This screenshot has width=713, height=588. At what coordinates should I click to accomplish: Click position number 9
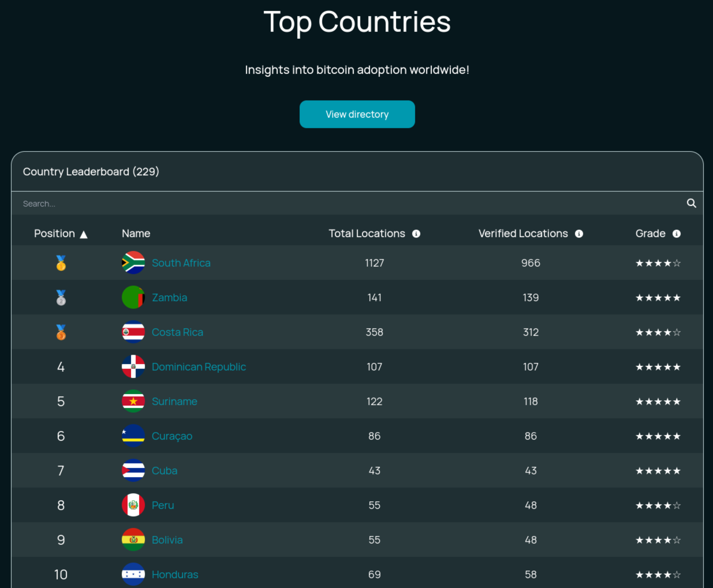tap(61, 540)
